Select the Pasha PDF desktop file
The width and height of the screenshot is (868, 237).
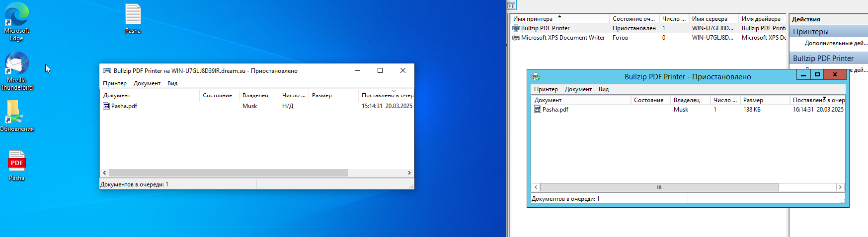point(16,166)
